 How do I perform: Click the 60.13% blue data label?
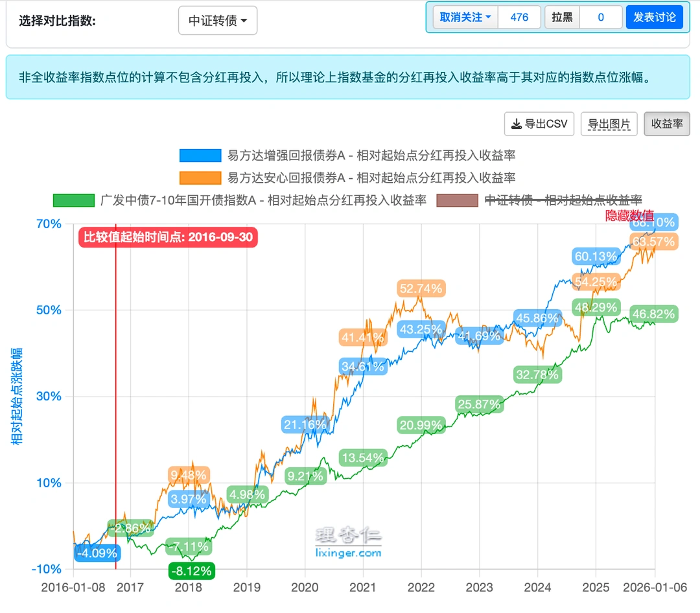click(596, 256)
